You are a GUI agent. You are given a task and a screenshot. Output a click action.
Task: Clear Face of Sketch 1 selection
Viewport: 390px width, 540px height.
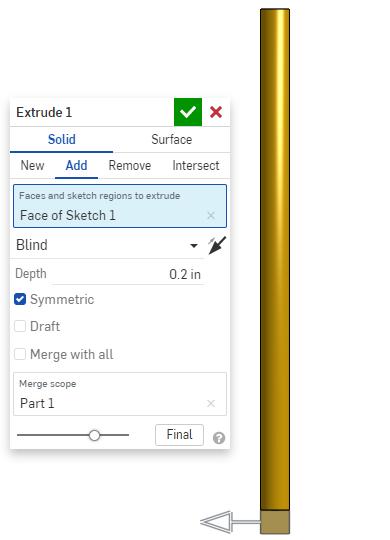(x=211, y=216)
